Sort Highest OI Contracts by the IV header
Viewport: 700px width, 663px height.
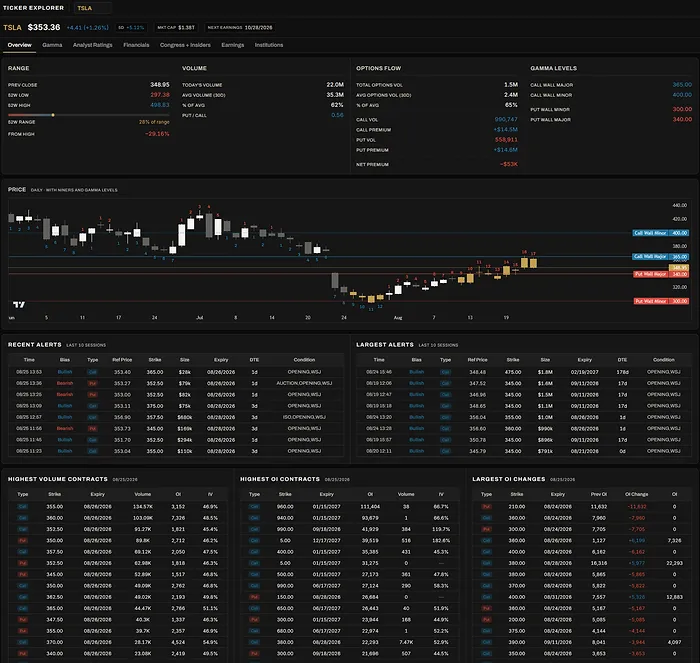tap(441, 494)
